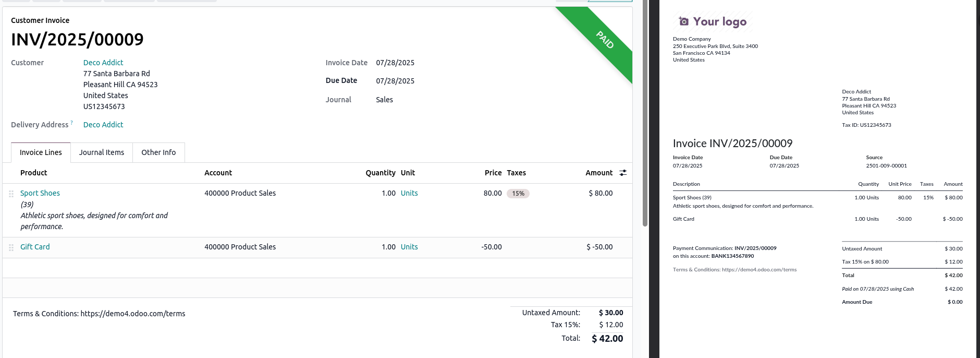Click the green PAID ribbon
Image resolution: width=980 pixels, height=358 pixels.
click(605, 40)
